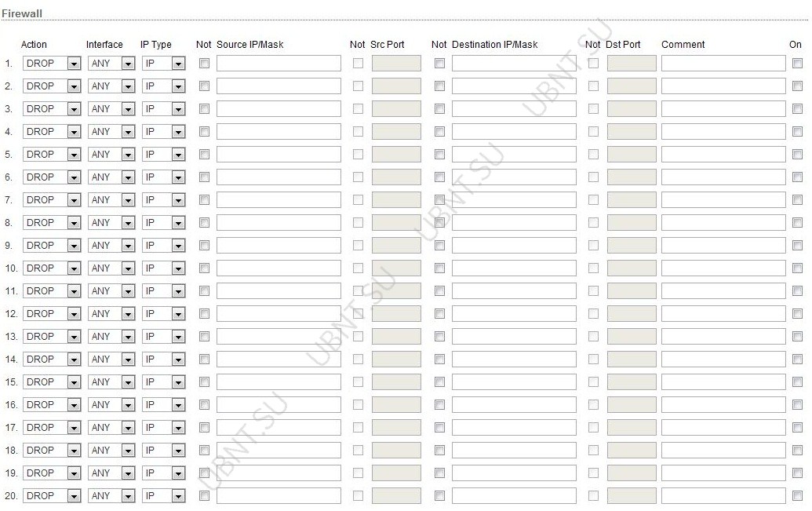Image resolution: width=812 pixels, height=511 pixels.
Task: Toggle Not Destination IP checkbox in rule 4
Action: [x=439, y=132]
